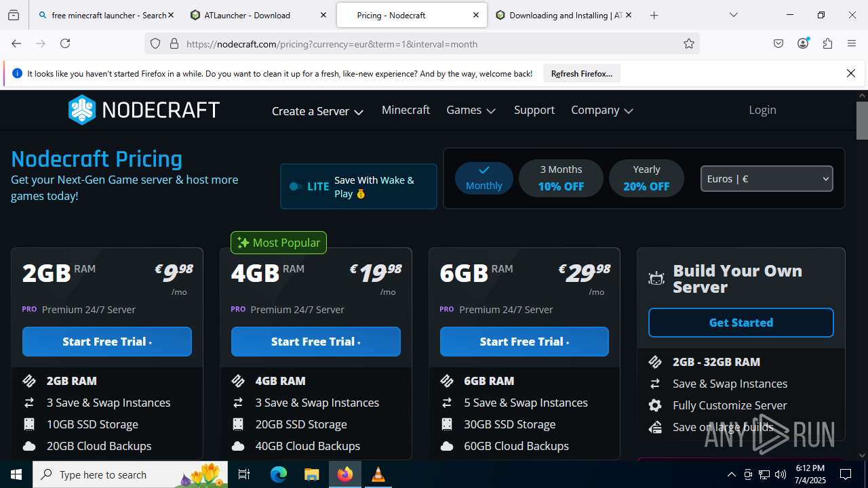The image size is (868, 488).
Task: Select 3 Months 10% OFF billing
Action: click(x=561, y=178)
